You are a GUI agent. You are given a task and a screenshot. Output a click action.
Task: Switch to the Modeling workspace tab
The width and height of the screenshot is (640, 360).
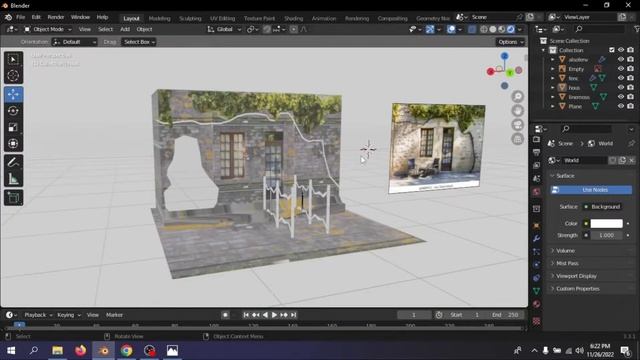pos(159,18)
